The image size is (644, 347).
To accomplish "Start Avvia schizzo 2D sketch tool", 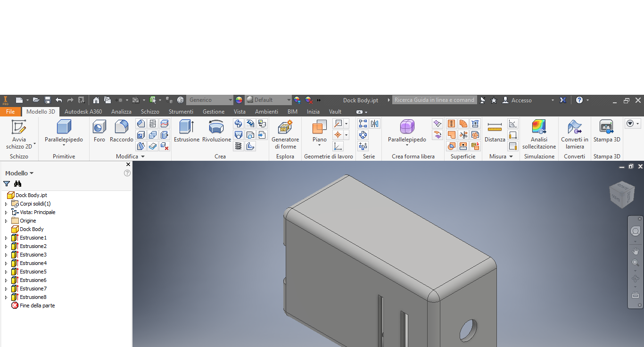I will tap(19, 134).
